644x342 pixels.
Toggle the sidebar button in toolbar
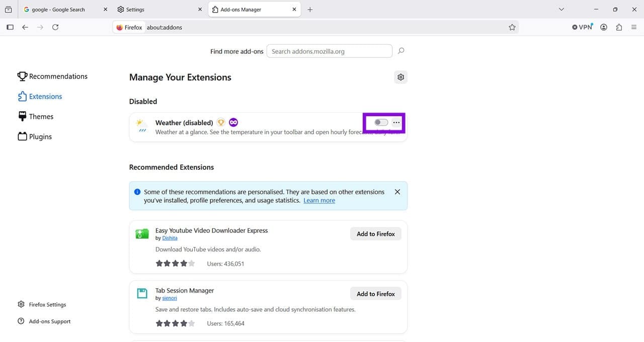[x=10, y=27]
